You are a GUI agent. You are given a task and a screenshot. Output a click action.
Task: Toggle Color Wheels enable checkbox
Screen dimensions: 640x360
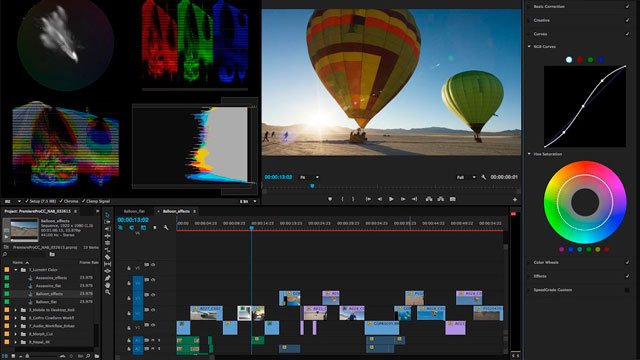point(627,262)
